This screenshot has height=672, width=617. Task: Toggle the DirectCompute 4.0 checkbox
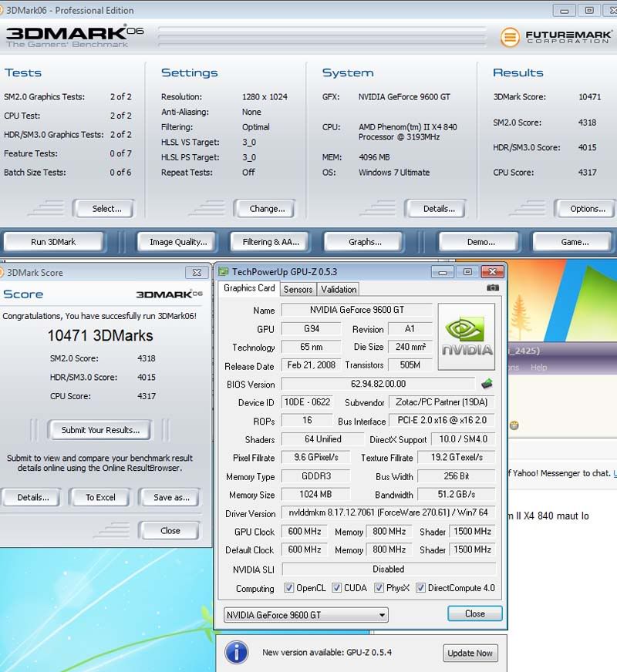420,587
